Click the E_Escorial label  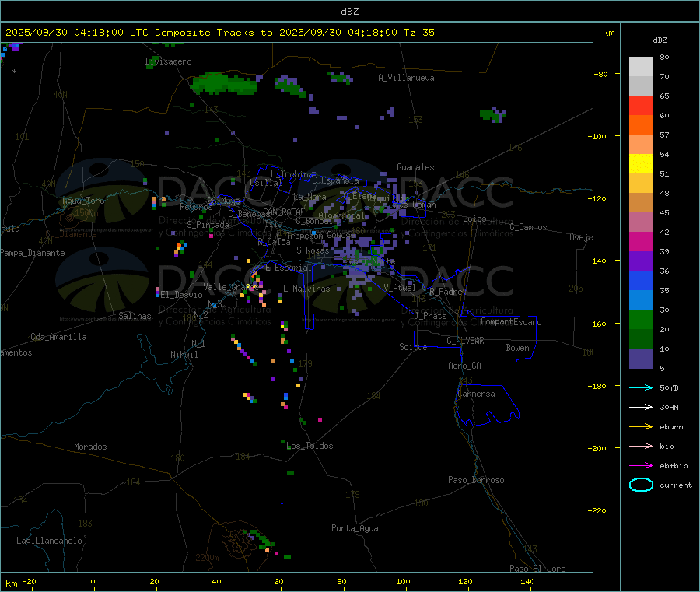tap(288, 268)
